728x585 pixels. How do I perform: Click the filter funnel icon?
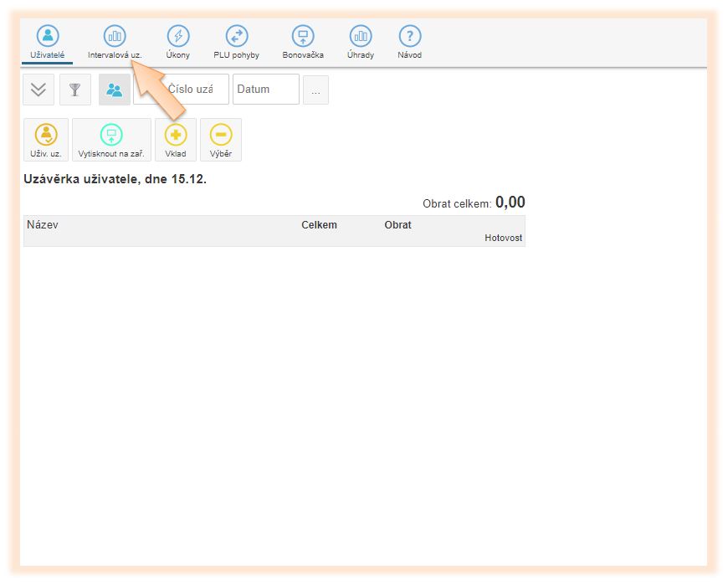pyautogui.click(x=75, y=90)
